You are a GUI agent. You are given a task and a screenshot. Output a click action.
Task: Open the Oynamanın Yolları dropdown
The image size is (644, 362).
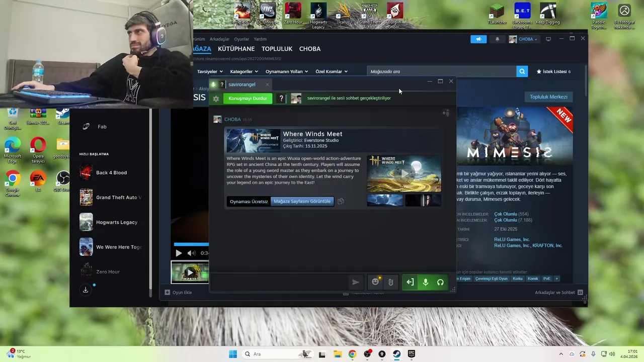pos(287,71)
